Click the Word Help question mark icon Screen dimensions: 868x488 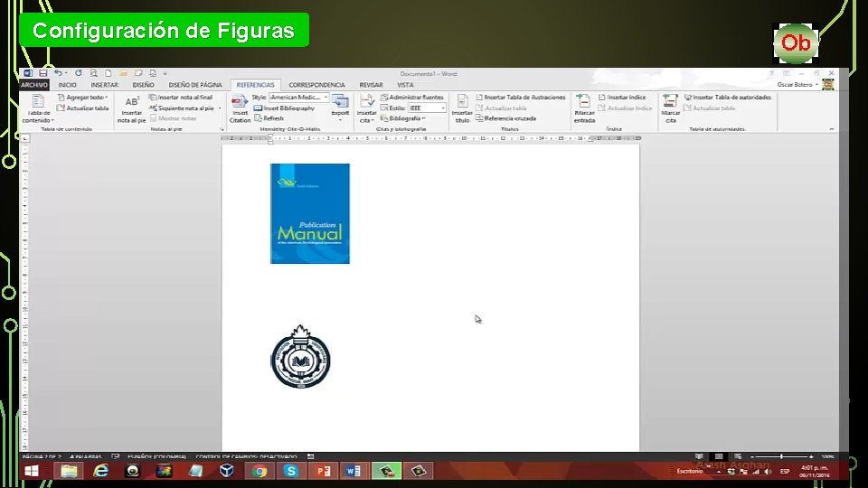pyautogui.click(x=771, y=73)
